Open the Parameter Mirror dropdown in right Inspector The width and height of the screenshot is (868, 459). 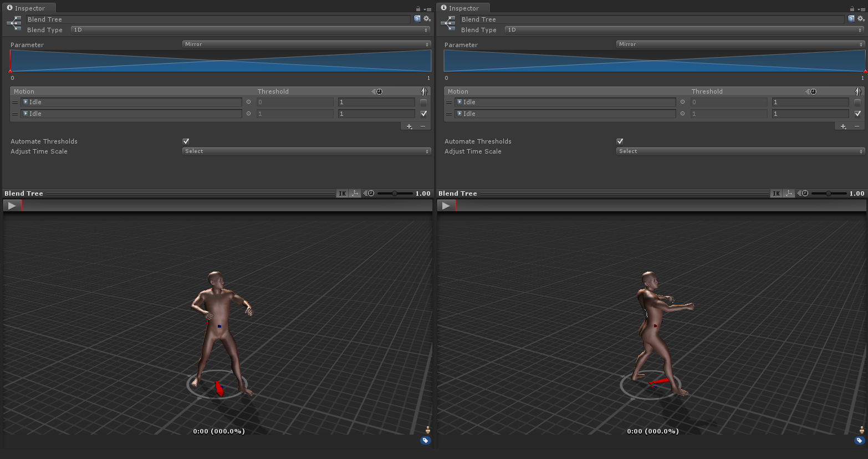pyautogui.click(x=741, y=44)
